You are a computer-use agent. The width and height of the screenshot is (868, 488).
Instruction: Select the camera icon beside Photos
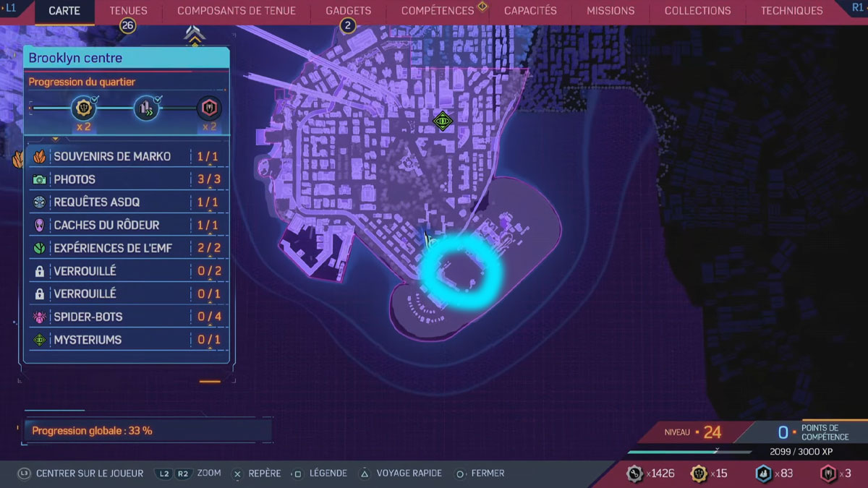39,179
